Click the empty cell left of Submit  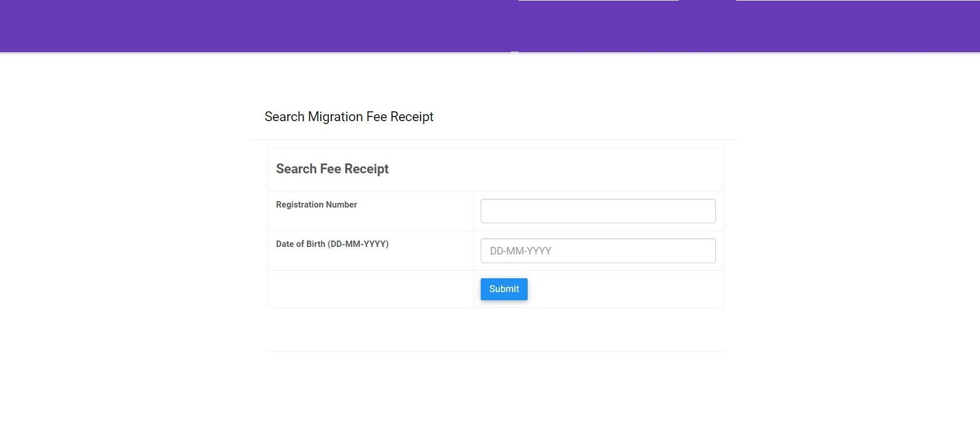(371, 289)
